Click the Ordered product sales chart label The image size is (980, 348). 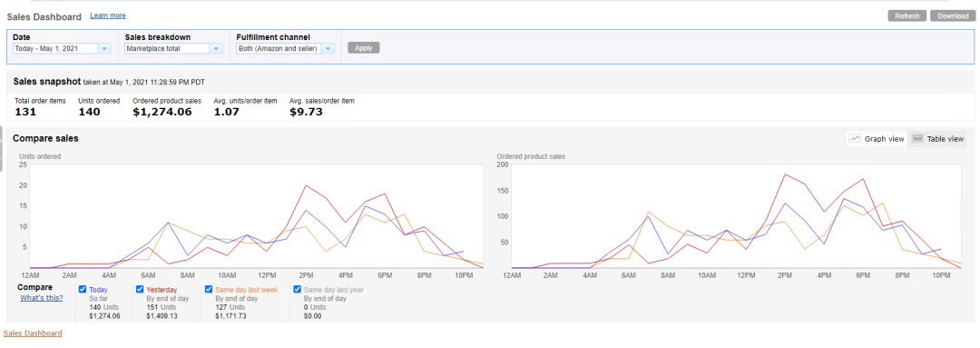click(x=531, y=156)
